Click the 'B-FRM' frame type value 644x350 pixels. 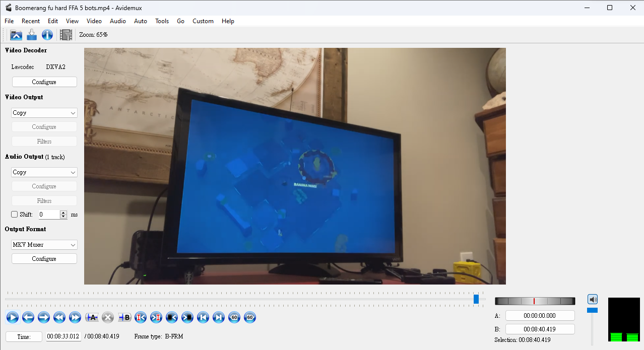click(174, 336)
